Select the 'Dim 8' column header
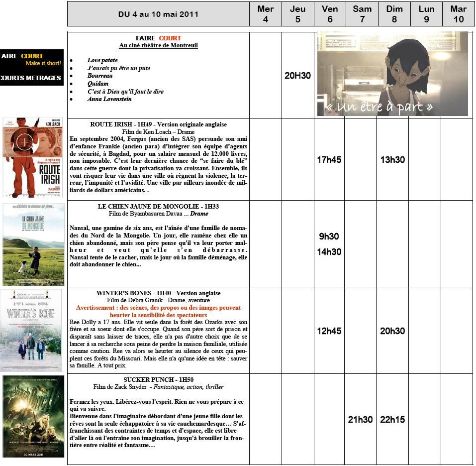The width and height of the screenshot is (476, 466). 394,14
